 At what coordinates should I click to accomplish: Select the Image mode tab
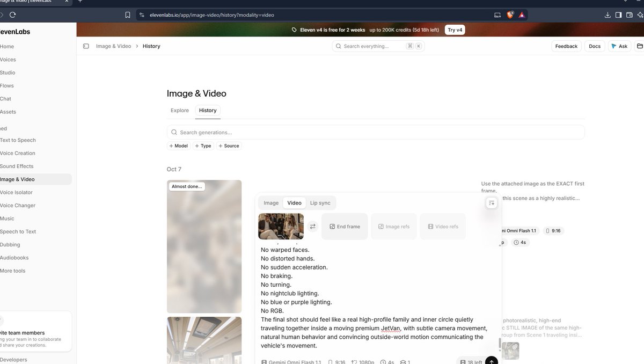click(271, 203)
